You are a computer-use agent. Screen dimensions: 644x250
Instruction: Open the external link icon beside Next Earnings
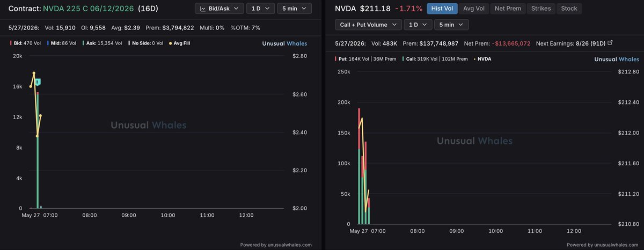coord(610,42)
